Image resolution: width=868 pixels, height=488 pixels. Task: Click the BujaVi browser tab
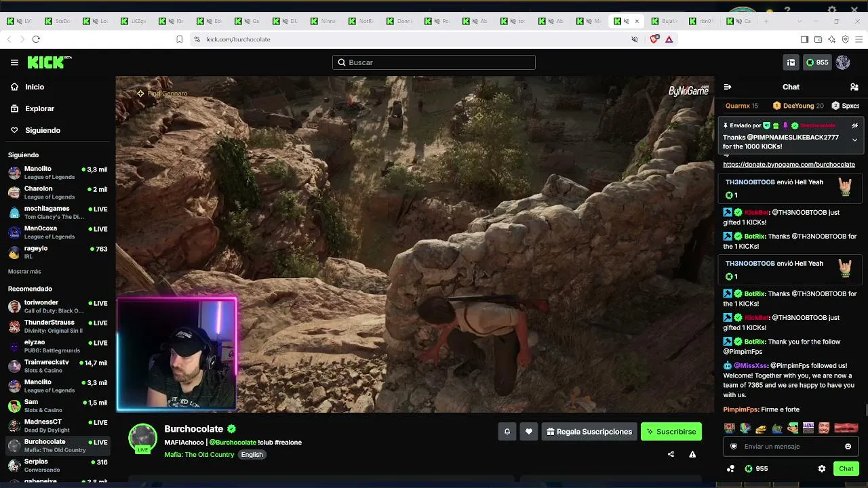(665, 21)
